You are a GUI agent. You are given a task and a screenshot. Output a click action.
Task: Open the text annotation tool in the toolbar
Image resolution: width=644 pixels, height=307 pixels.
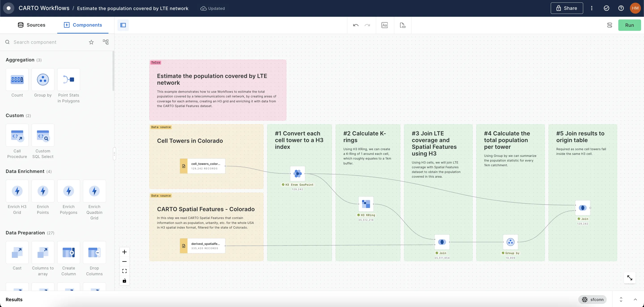tap(385, 25)
